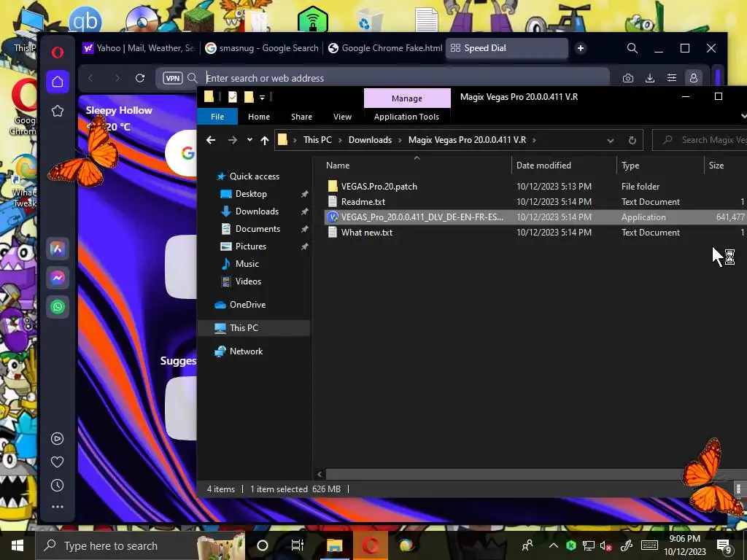Open Opera heart Pinboards sidebar icon

tap(57, 462)
